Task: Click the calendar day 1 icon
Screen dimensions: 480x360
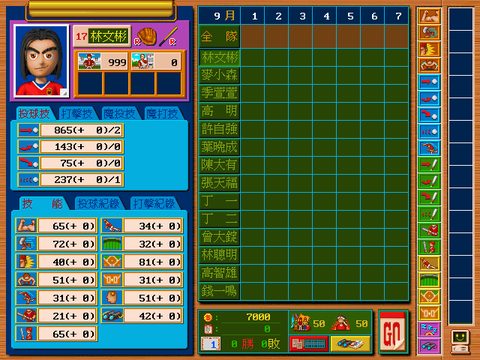Action: point(211,344)
